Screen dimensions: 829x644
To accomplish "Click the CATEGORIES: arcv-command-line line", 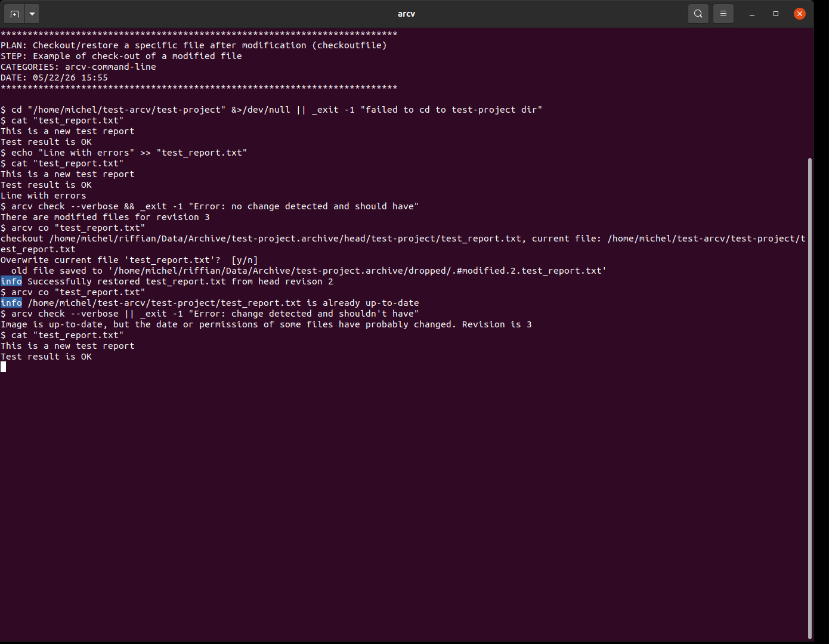I will 78,67.
